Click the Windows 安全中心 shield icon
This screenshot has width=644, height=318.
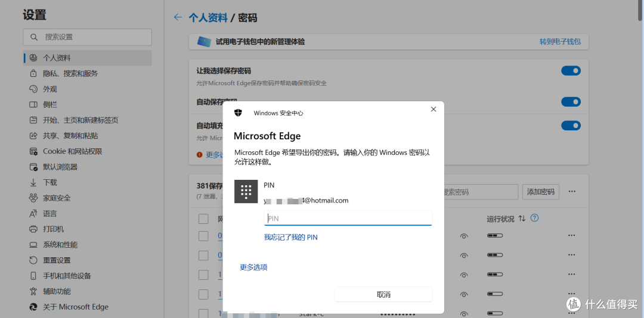pos(238,113)
